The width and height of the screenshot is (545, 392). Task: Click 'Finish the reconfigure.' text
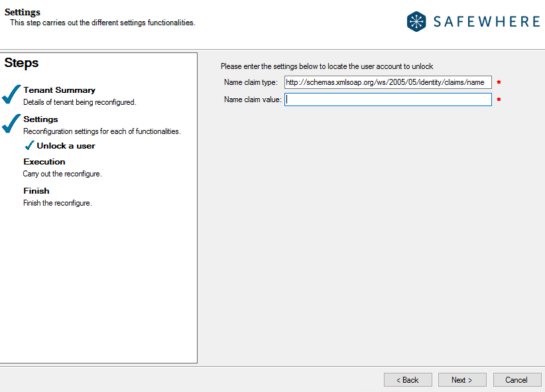click(57, 203)
